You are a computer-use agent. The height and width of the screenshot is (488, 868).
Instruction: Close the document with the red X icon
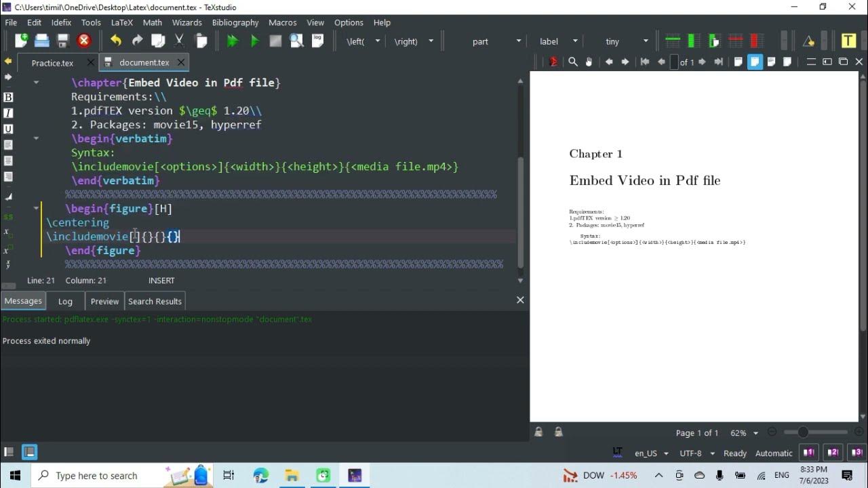point(84,41)
